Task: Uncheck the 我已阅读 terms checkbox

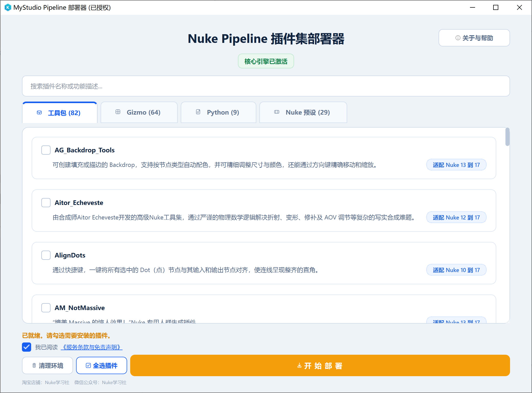Action: click(27, 347)
